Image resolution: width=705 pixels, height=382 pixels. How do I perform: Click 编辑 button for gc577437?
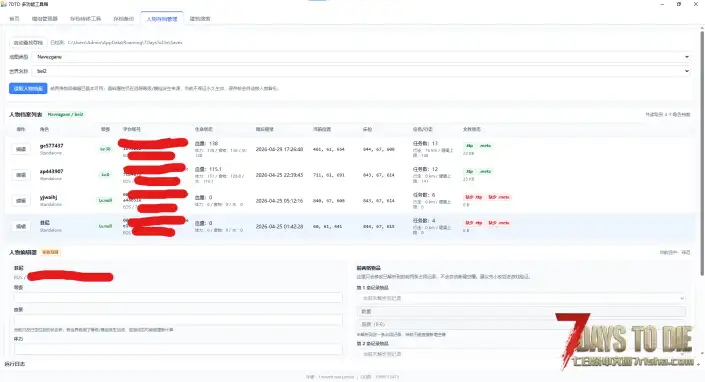coord(21,149)
